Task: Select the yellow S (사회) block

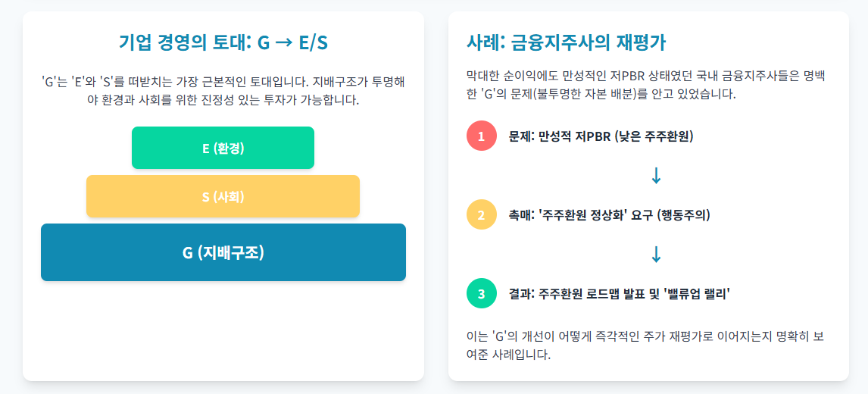Action: coord(223,197)
